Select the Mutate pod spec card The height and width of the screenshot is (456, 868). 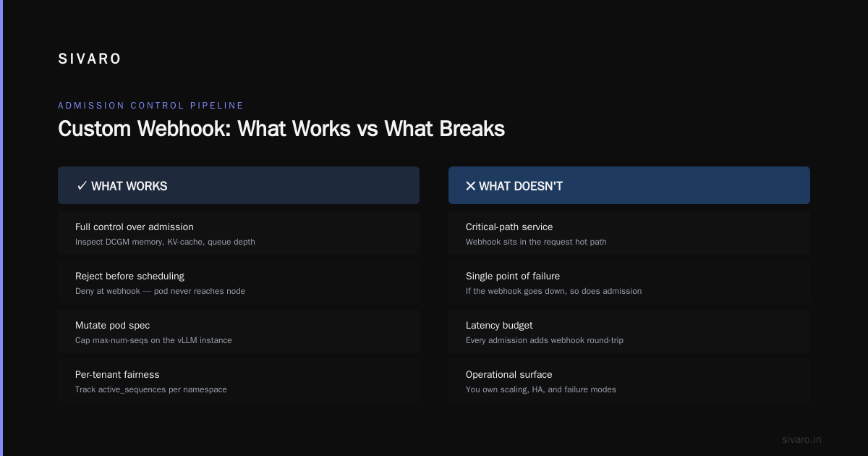(239, 332)
